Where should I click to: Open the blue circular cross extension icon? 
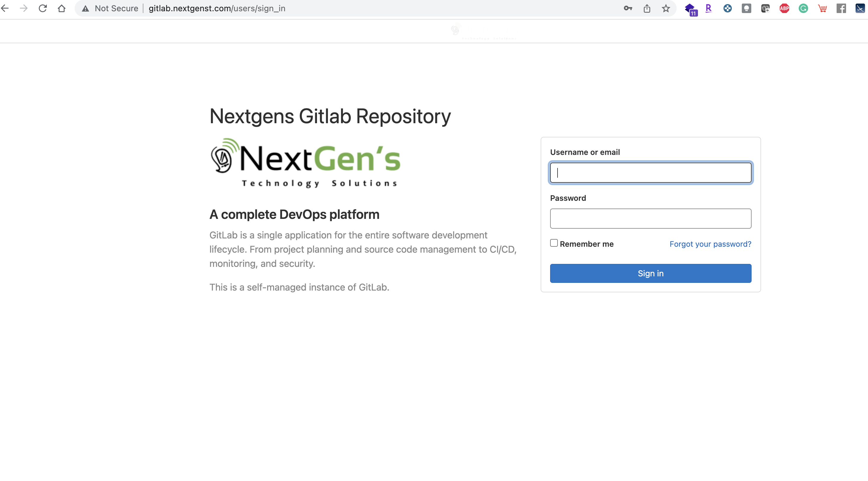pyautogui.click(x=728, y=8)
